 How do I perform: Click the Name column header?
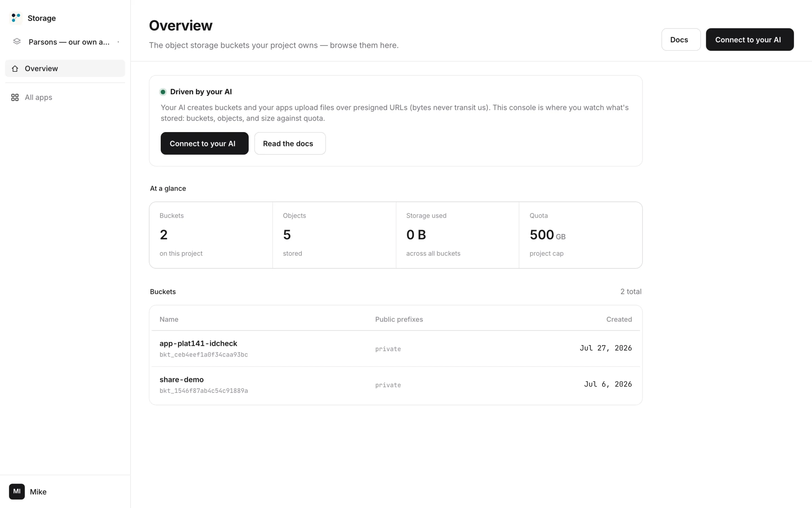point(169,319)
